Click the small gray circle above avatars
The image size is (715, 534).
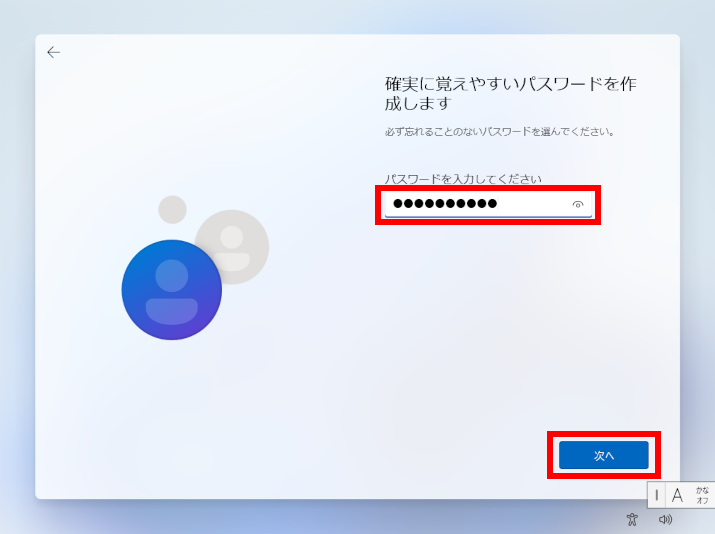pos(172,209)
